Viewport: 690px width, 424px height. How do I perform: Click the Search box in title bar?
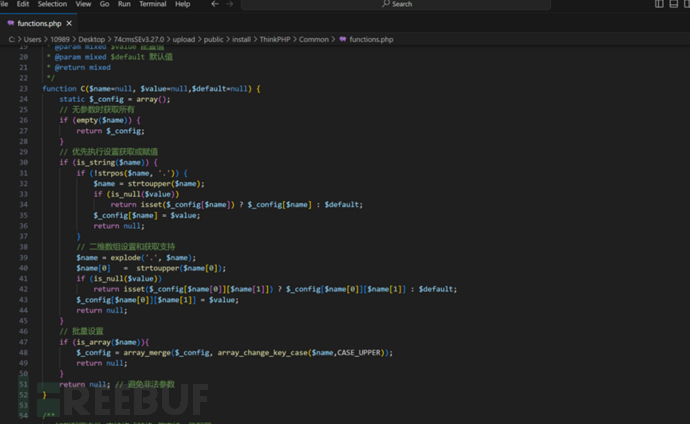pos(400,4)
